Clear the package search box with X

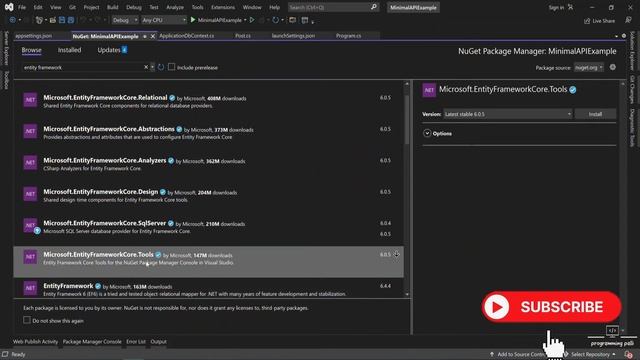[x=146, y=67]
